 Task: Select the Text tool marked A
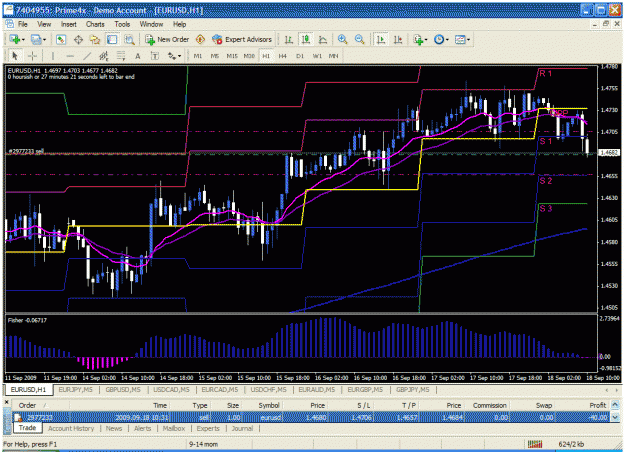click(138, 56)
